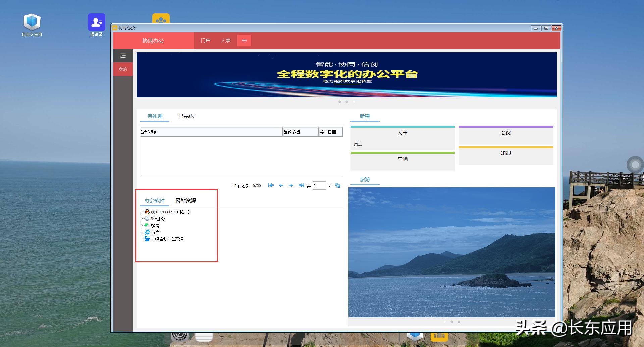Expand the top navigation hamburger menu
Image resolution: width=644 pixels, height=347 pixels.
click(244, 41)
